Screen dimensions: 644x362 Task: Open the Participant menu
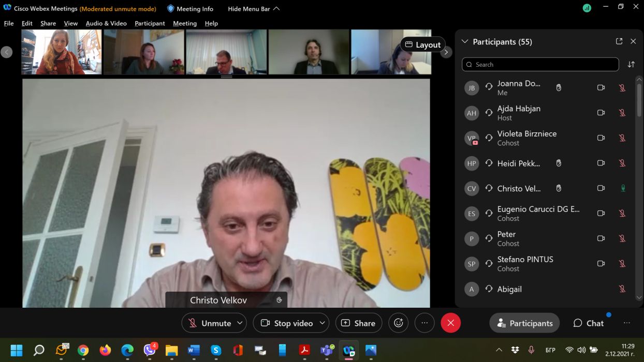click(x=150, y=23)
